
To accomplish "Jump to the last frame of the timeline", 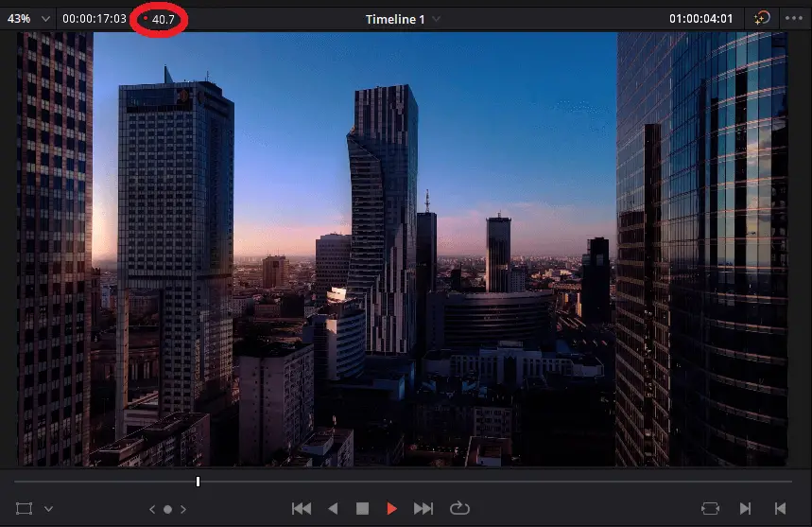I will coord(423,509).
